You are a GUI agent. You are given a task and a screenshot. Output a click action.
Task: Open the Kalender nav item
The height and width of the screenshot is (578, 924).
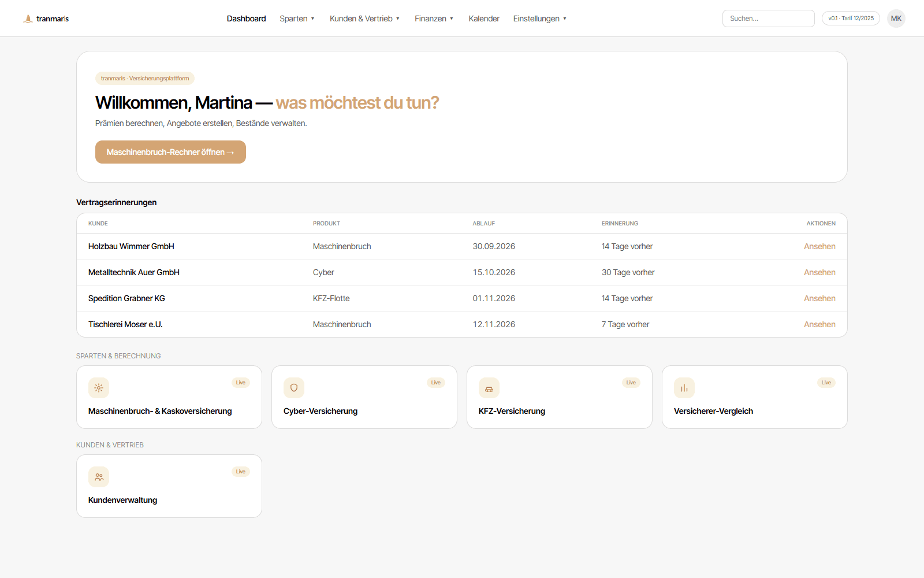tap(484, 18)
